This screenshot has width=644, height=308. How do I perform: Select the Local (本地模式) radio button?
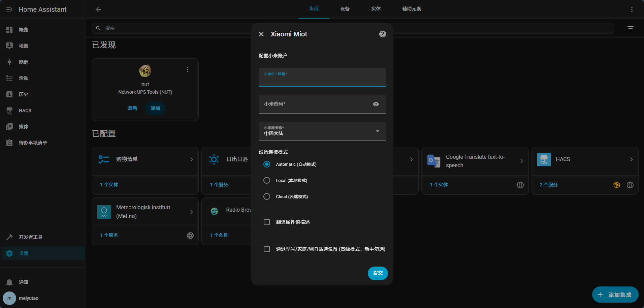[267, 181]
